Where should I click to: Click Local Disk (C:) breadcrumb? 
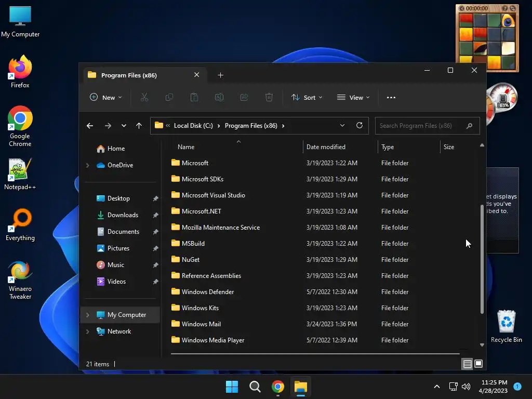pos(193,126)
